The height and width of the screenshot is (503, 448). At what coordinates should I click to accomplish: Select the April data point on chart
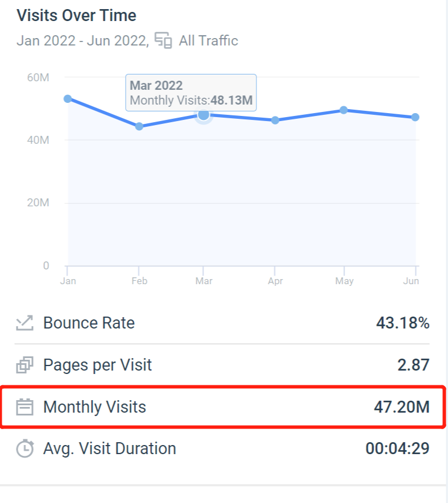coord(275,120)
